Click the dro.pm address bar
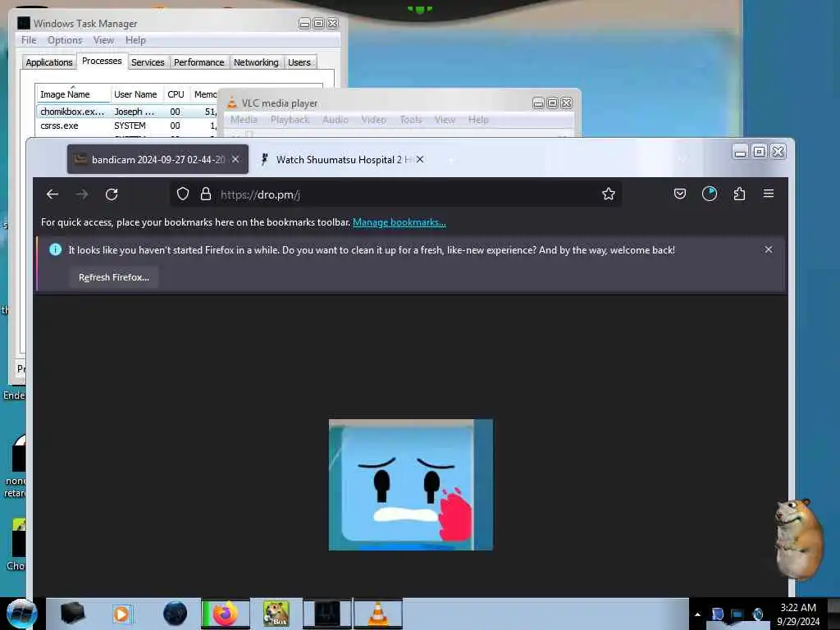 click(x=396, y=194)
